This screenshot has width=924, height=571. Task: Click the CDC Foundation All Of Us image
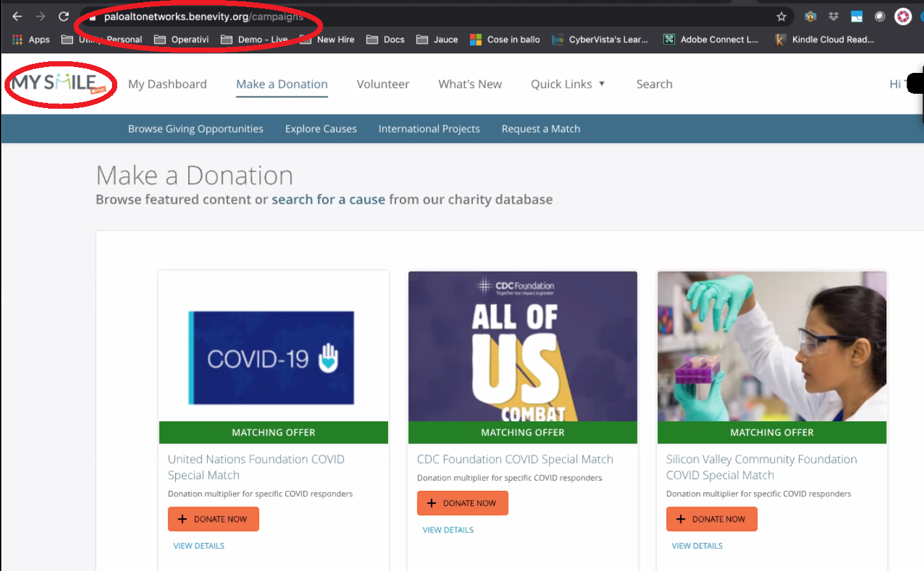[523, 346]
